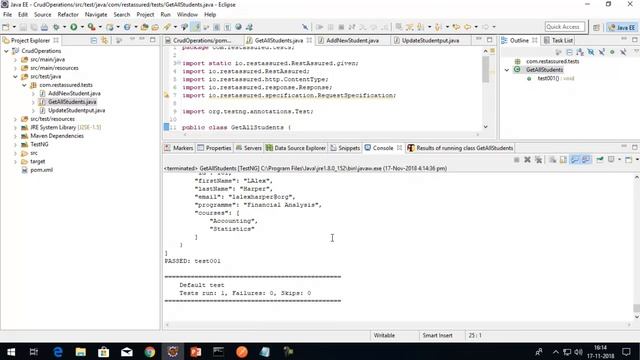The image size is (640, 360).
Task: Click the Run Last Tool external tools icon
Action: (x=91, y=27)
